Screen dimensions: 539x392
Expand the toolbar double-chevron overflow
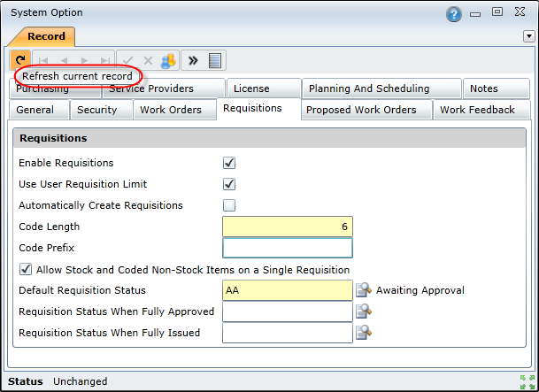(x=193, y=61)
